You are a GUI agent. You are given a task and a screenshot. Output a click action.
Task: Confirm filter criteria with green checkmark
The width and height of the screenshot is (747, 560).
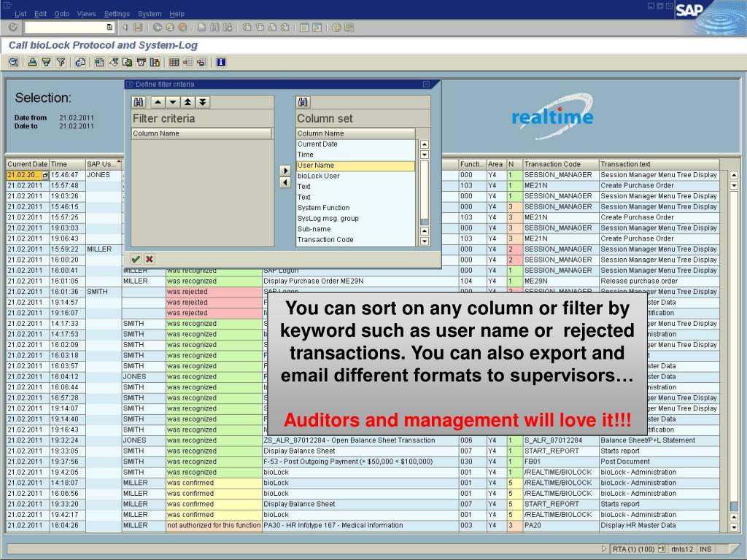pyautogui.click(x=136, y=259)
